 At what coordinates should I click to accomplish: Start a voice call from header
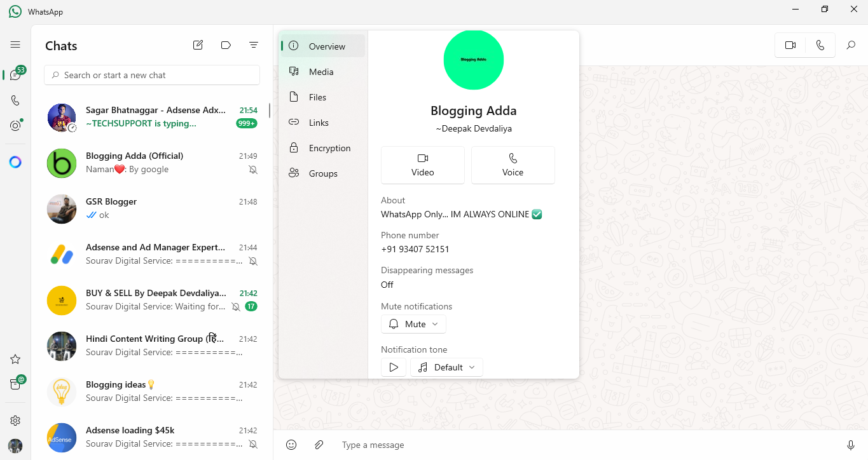click(x=820, y=45)
